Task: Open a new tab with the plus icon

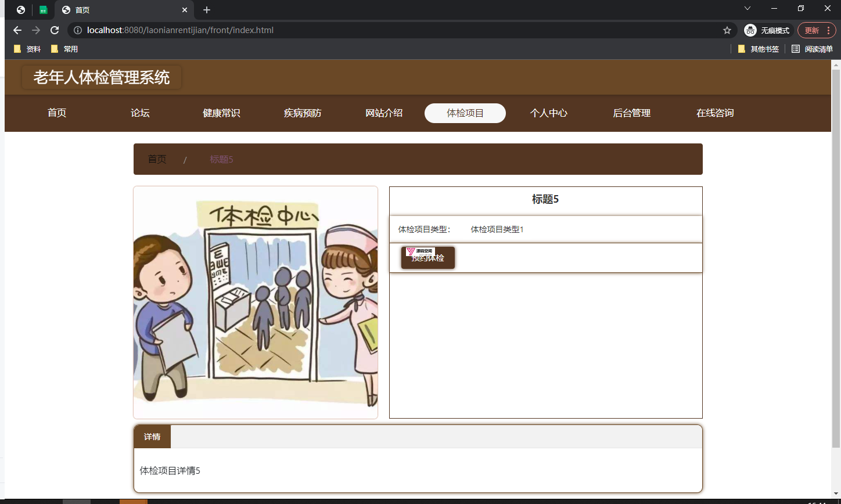Action: tap(207, 10)
